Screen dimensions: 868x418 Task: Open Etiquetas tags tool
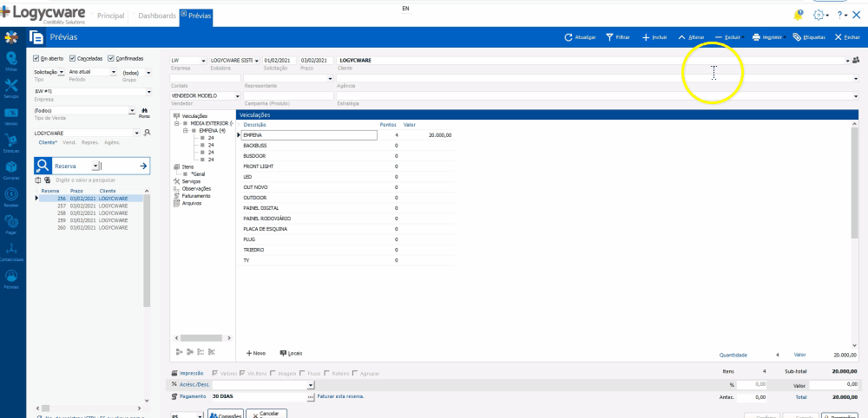pyautogui.click(x=797, y=37)
